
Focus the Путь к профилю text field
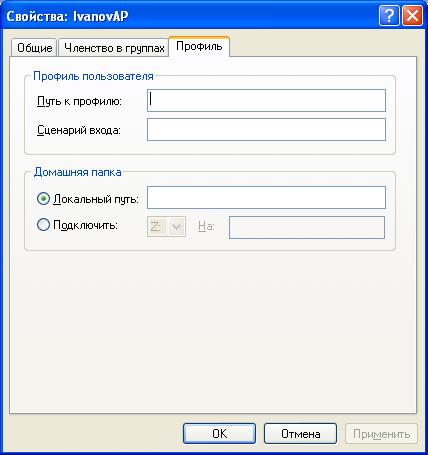click(266, 100)
